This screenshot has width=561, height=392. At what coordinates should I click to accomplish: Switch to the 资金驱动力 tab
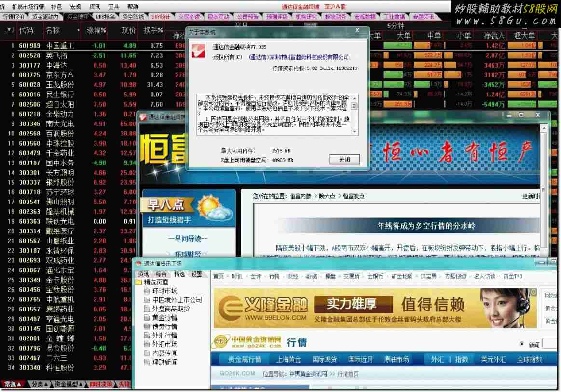tap(45, 17)
